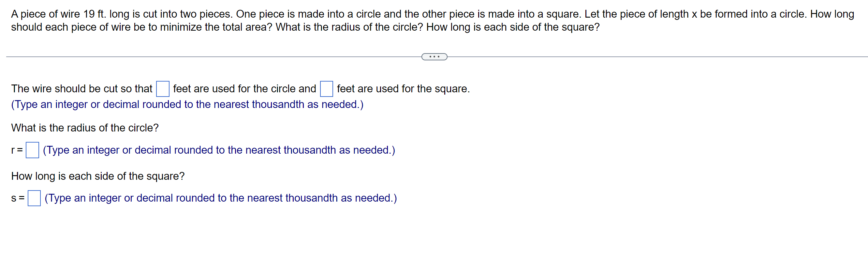Click the ellipsis options button on the divider
Image resolution: width=868 pixels, height=260 pixels.
coord(434,57)
